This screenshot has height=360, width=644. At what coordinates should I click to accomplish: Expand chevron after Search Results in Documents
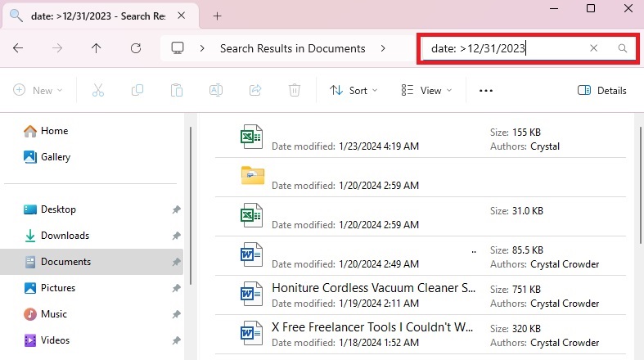383,48
